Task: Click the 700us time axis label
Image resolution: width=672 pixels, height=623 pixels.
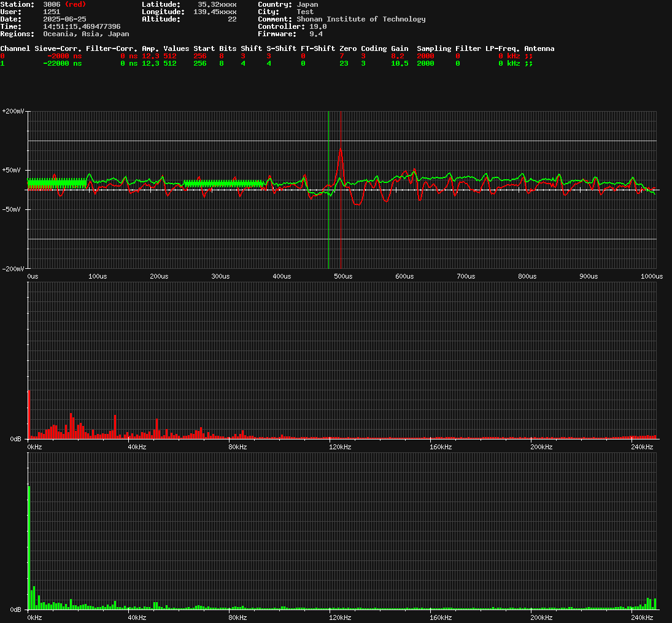Action: 466,276
